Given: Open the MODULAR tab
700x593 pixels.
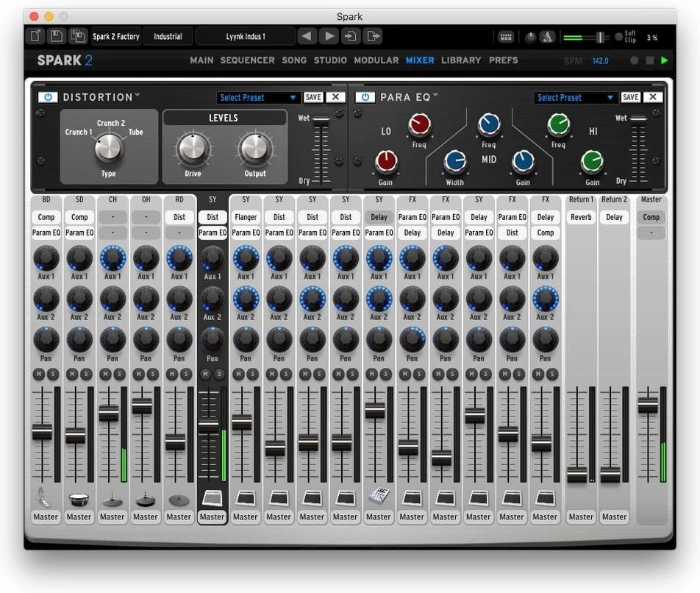Looking at the screenshot, I should tap(376, 60).
